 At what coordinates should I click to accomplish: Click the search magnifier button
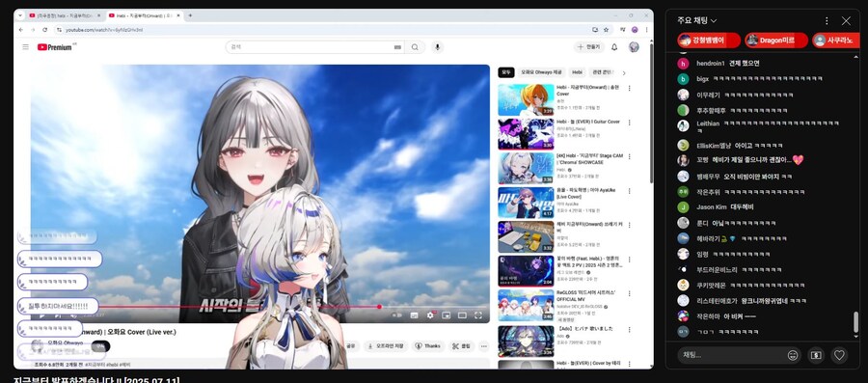pos(415,47)
